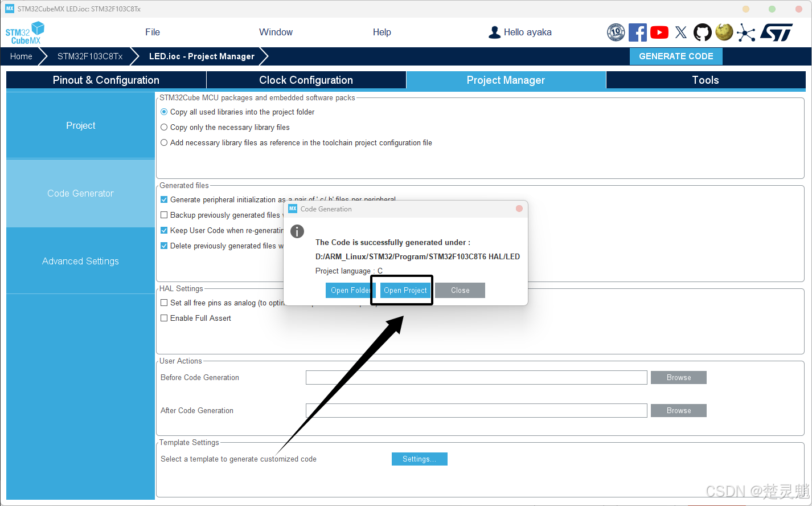Open the GitHub icon link

[702, 32]
